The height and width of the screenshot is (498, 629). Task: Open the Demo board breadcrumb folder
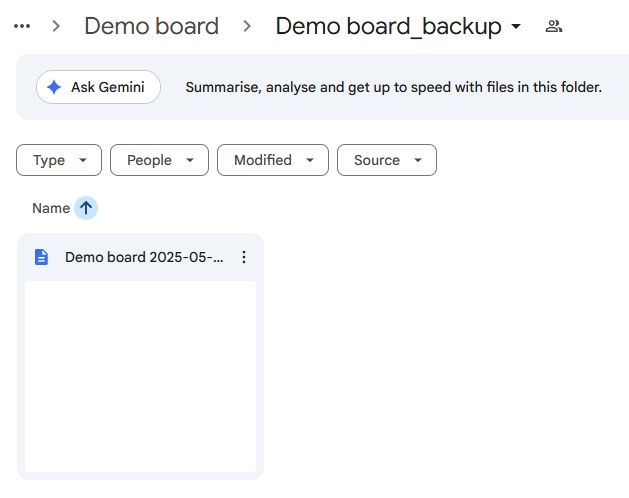[x=152, y=26]
